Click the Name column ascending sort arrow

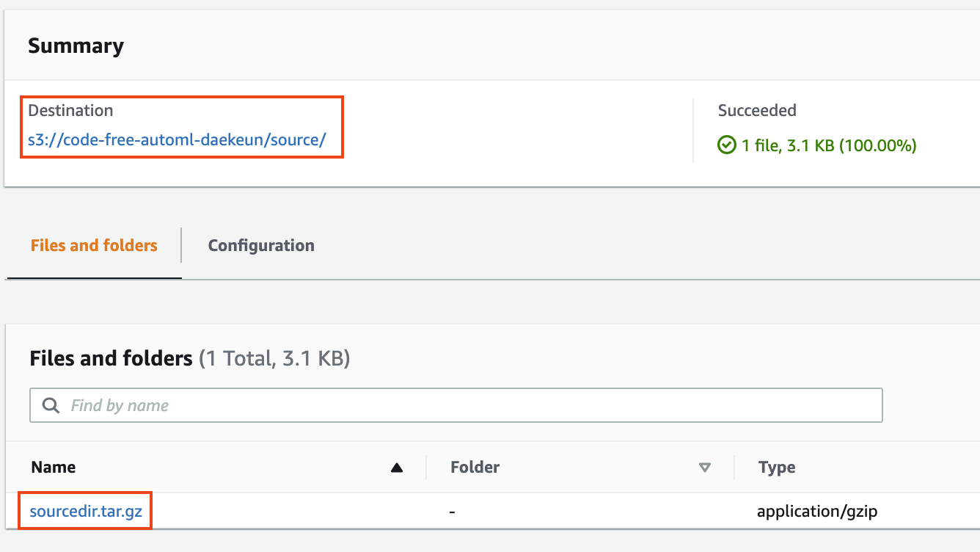pos(397,468)
